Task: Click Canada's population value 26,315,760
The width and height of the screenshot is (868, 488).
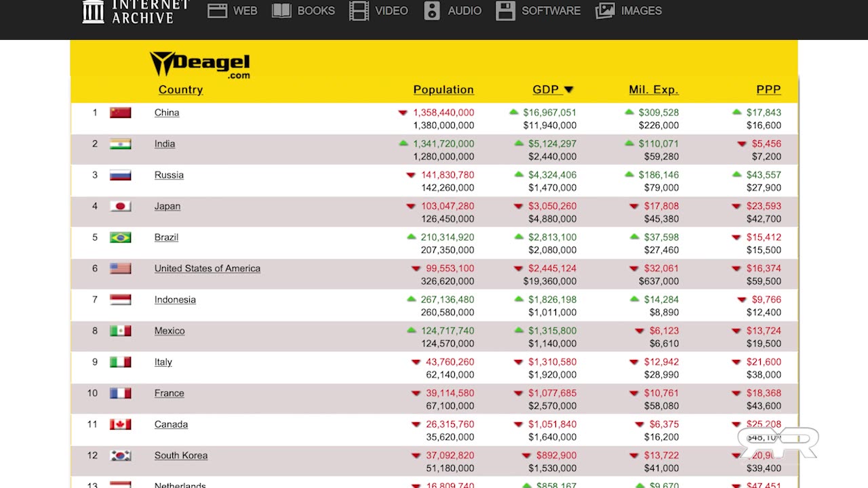Action: (x=450, y=424)
